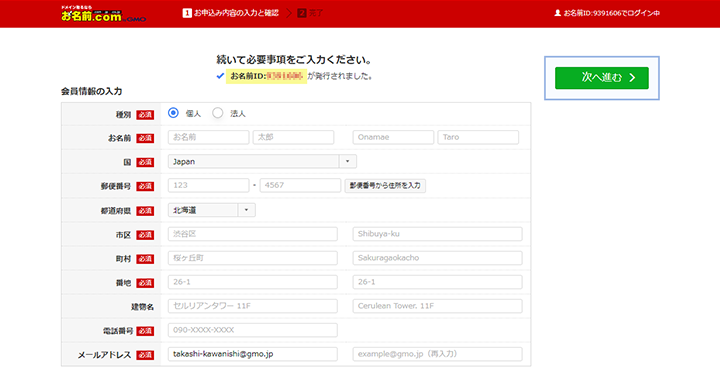Click the user icon beside login ID
Screen dimensions: 720x375
(x=557, y=13)
